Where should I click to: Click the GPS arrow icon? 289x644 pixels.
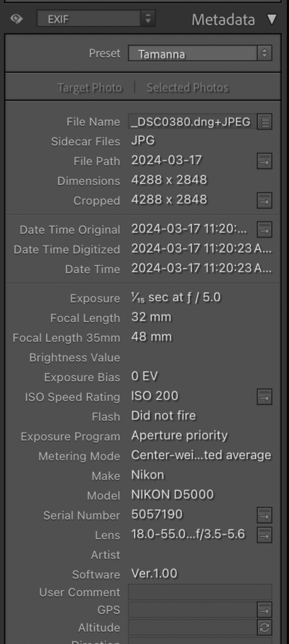[x=264, y=610]
